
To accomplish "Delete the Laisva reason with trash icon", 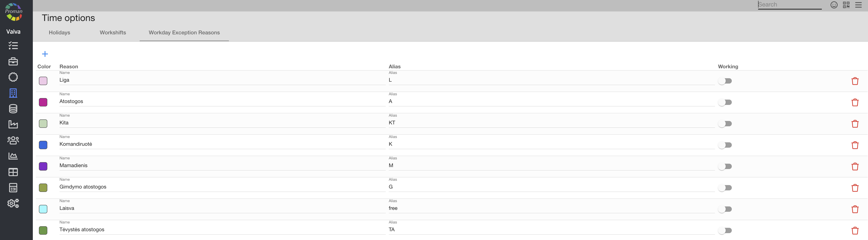I will click(854, 209).
